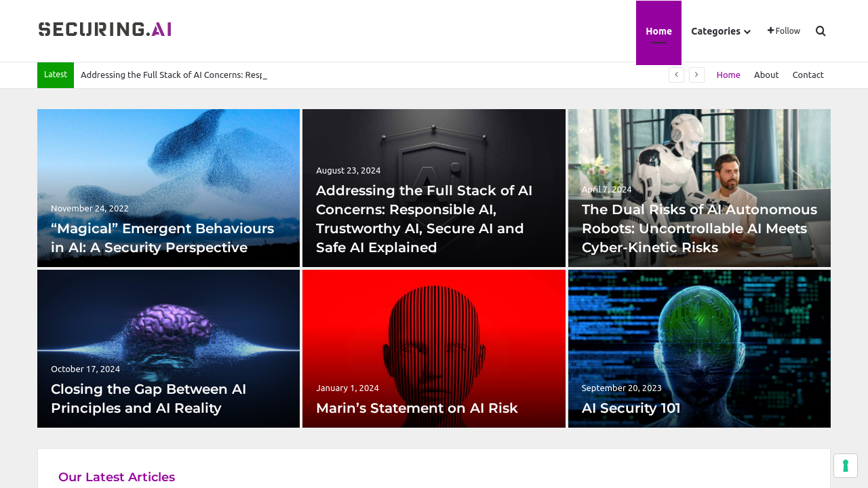Open Addressing the Full Stack article title
This screenshot has height=488, width=868.
(x=424, y=219)
